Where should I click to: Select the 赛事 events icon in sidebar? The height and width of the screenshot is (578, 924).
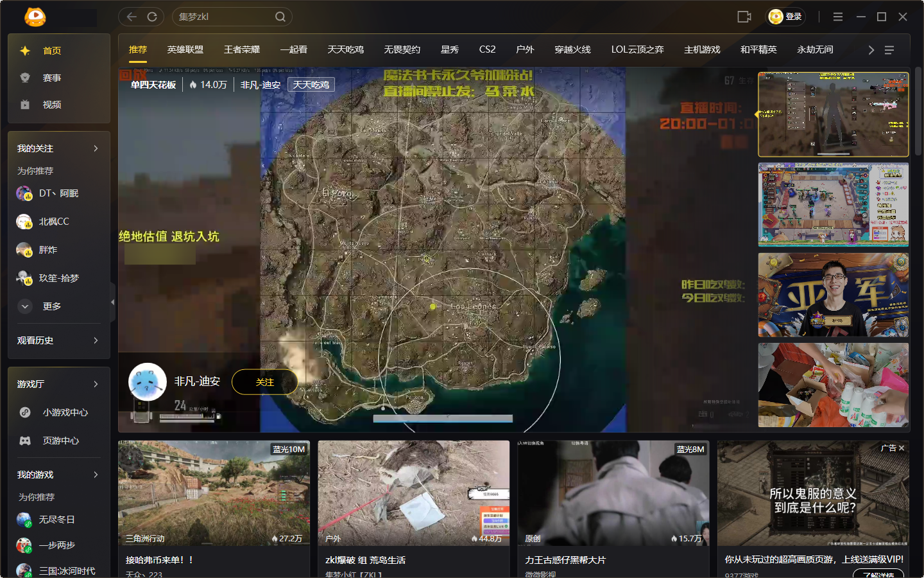(24, 77)
